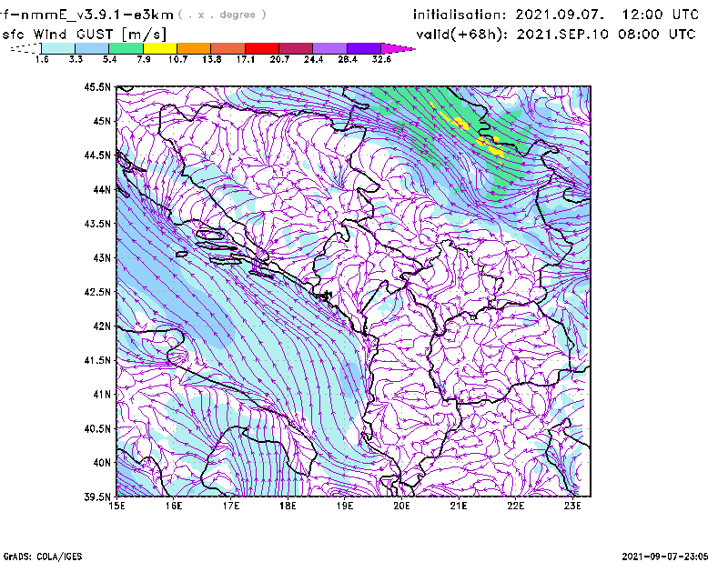Click the violet 28.4–32.6 legend swatch
This screenshot has width=728, height=562.
[364, 48]
